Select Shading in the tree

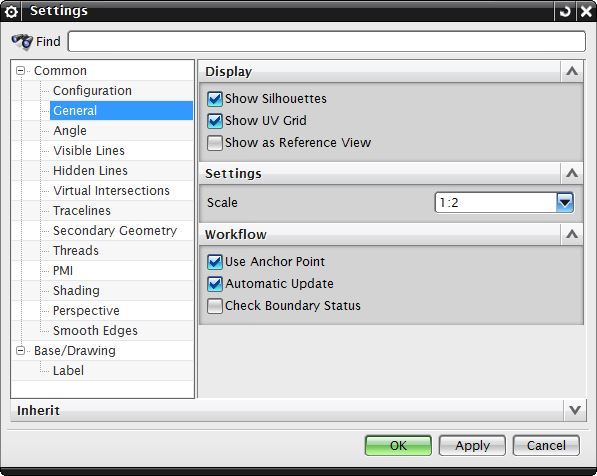click(x=76, y=291)
